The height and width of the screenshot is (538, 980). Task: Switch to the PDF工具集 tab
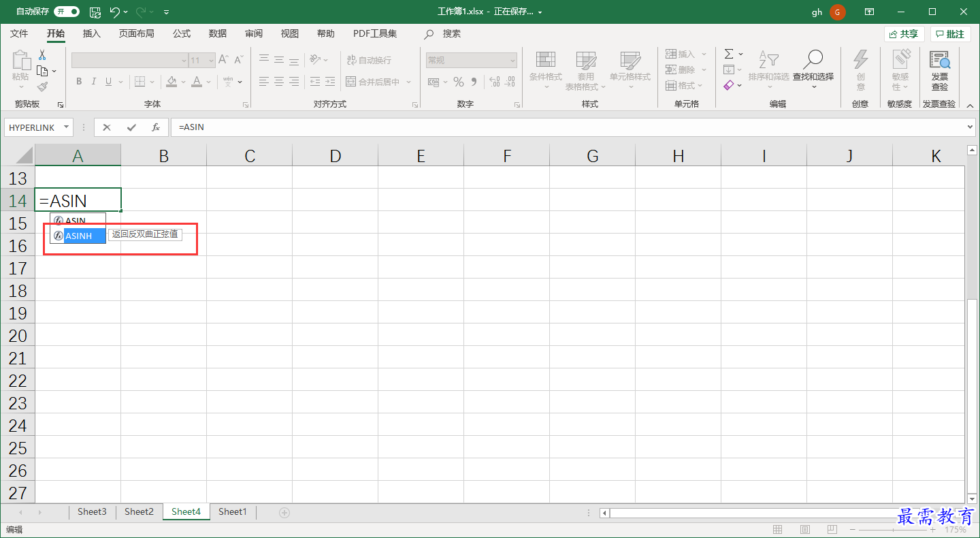pos(375,33)
